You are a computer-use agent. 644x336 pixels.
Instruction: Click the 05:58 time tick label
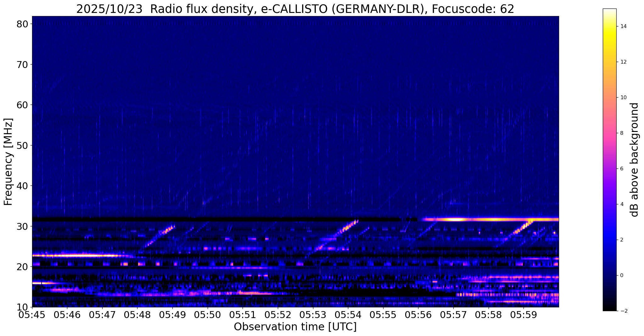coord(489,315)
